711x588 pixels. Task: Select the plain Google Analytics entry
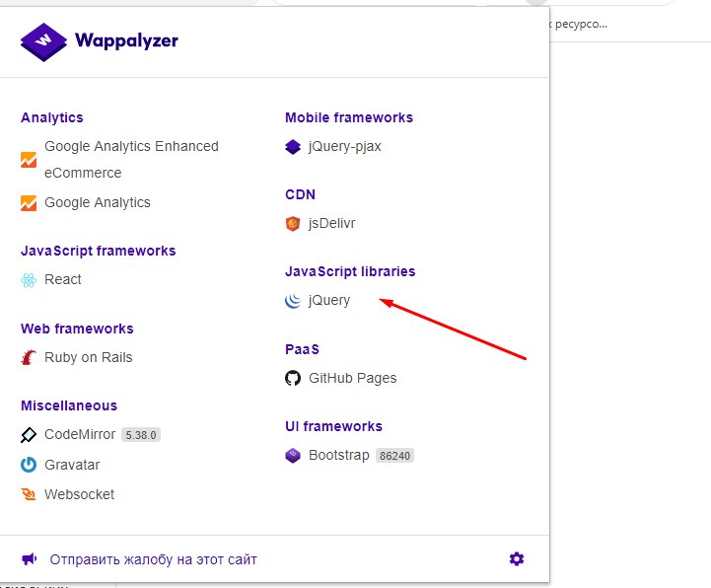(x=98, y=203)
